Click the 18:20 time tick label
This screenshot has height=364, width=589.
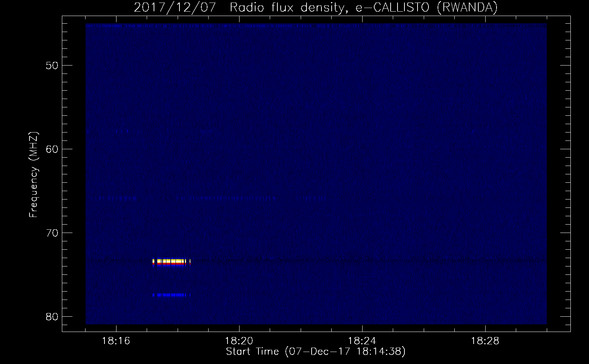click(x=239, y=341)
